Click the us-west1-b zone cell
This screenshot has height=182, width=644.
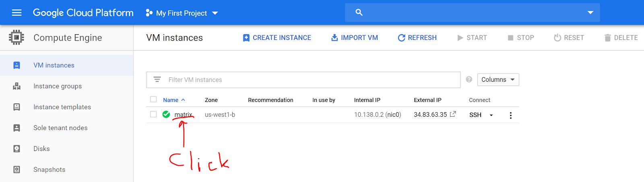tap(220, 115)
